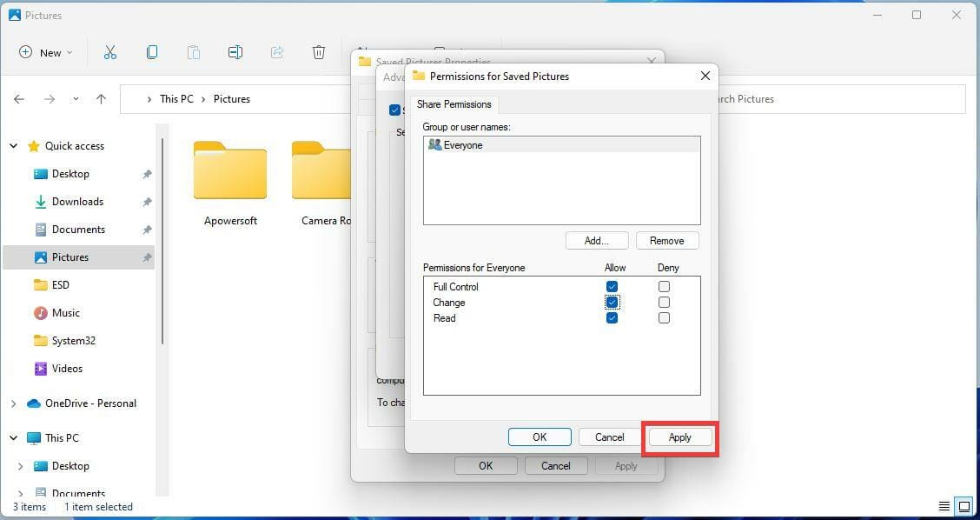The width and height of the screenshot is (980, 520).
Task: Click the OneDrive cloud icon
Action: click(x=34, y=403)
